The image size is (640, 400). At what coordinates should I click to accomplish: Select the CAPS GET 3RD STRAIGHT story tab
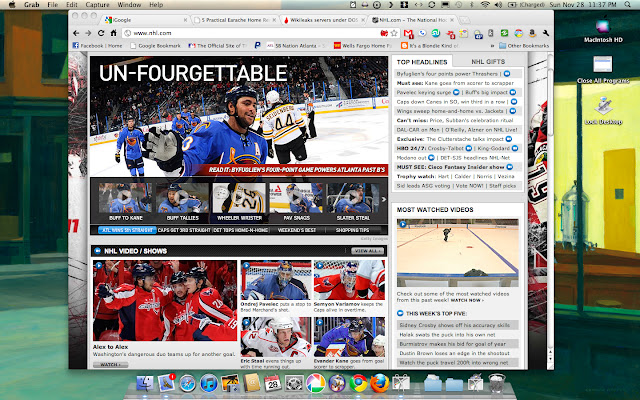pos(184,230)
